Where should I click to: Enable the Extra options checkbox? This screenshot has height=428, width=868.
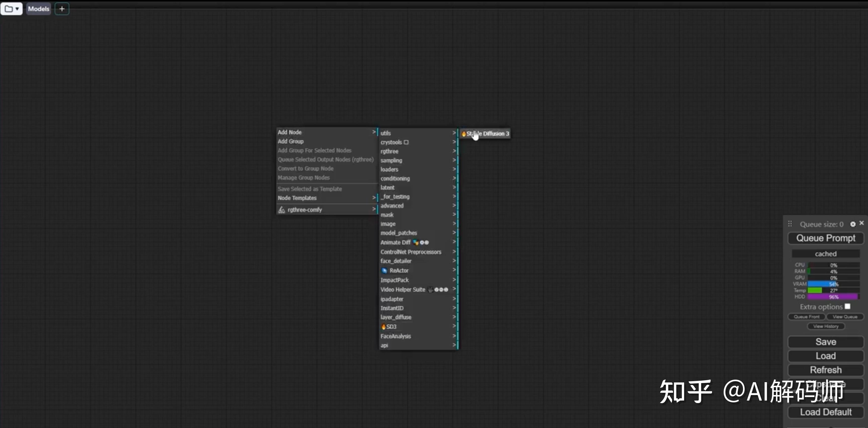coord(848,306)
